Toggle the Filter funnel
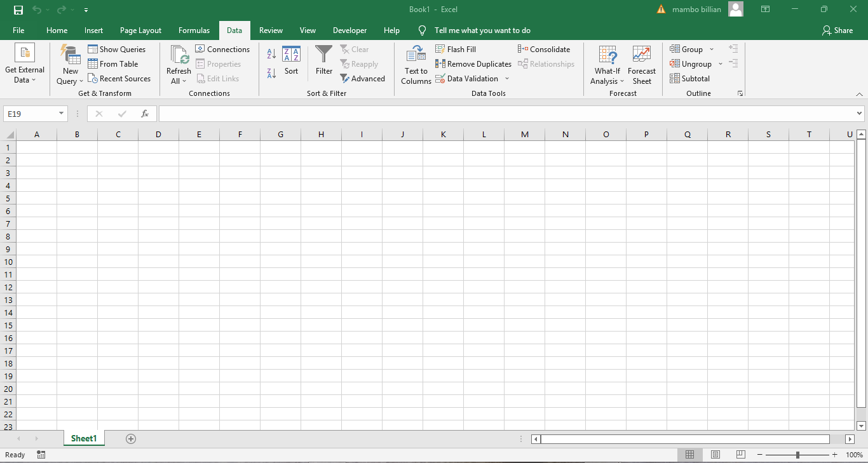 (324, 61)
